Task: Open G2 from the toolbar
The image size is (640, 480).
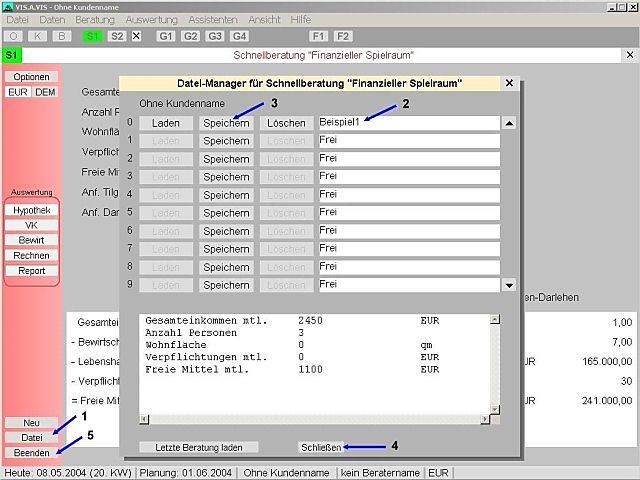Action: tap(191, 36)
